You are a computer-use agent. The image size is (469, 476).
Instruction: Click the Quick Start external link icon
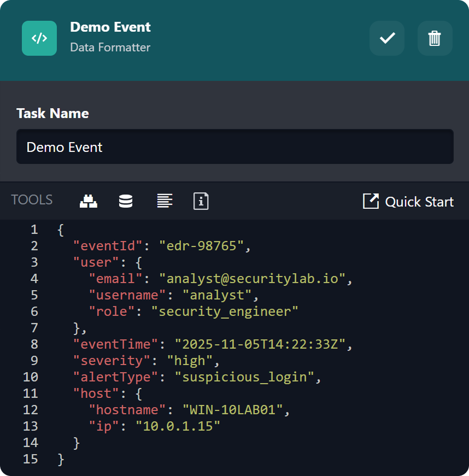coord(371,201)
